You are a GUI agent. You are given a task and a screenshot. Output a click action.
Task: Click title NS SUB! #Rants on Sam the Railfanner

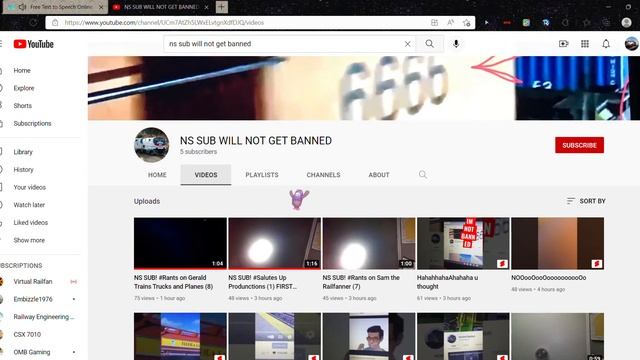tap(361, 282)
